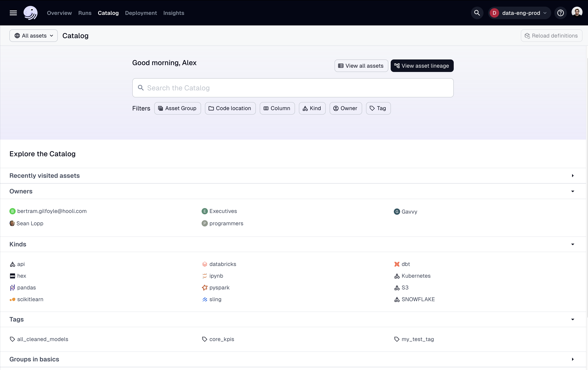Switch to the Runs tab

click(85, 13)
